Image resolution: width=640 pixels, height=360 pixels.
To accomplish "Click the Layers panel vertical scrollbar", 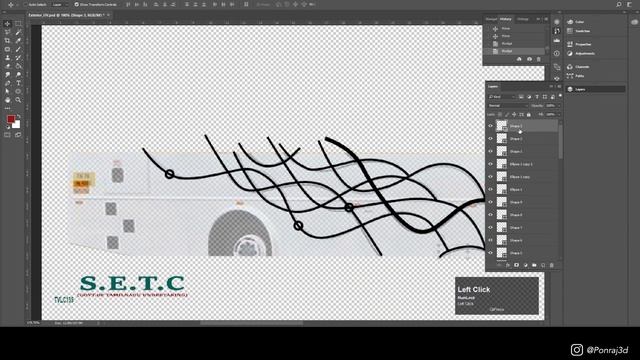I will 560,141.
